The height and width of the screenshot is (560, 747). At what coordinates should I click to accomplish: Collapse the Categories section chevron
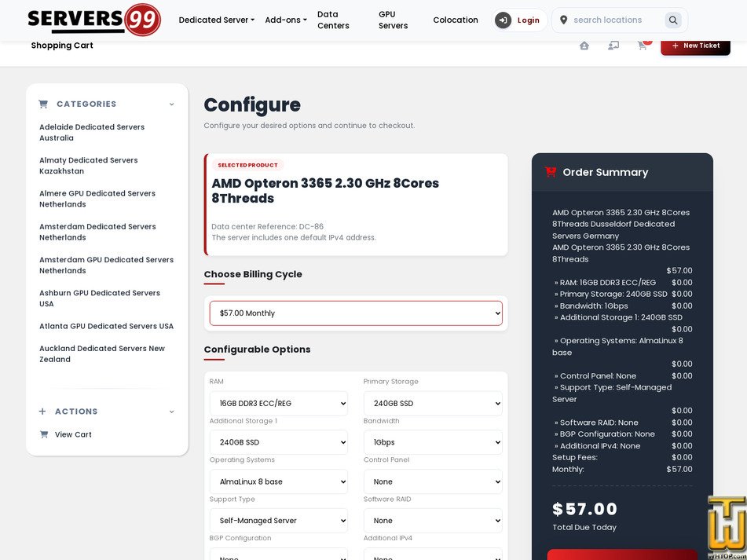click(x=171, y=104)
